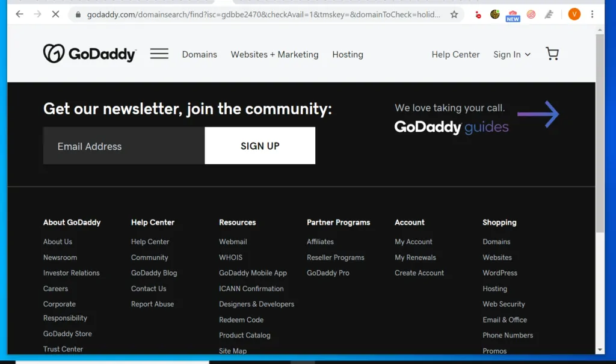Open the hamburger navigation menu
Screen dimensions: 616x364
pyautogui.click(x=159, y=54)
